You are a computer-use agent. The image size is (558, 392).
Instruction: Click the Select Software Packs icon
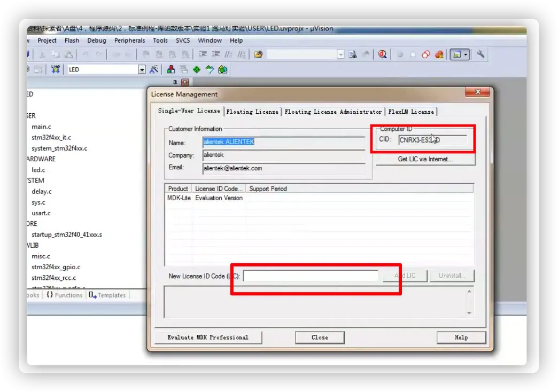(210, 69)
